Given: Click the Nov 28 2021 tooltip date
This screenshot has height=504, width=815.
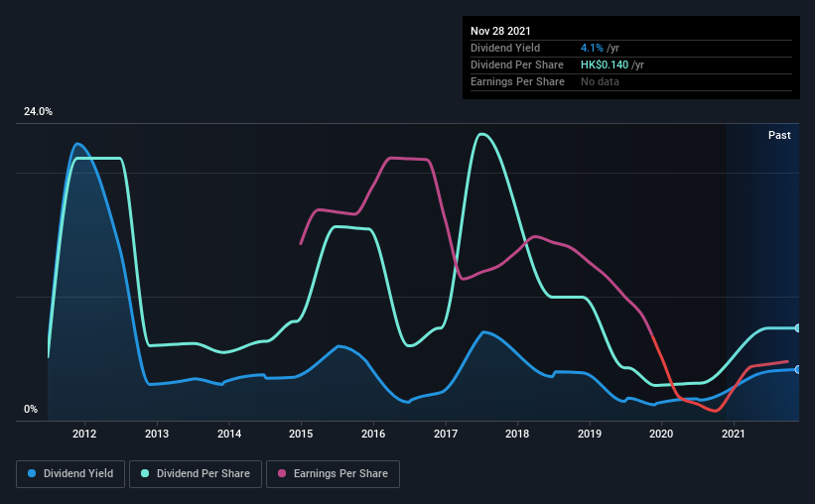Looking at the screenshot, I should point(500,31).
